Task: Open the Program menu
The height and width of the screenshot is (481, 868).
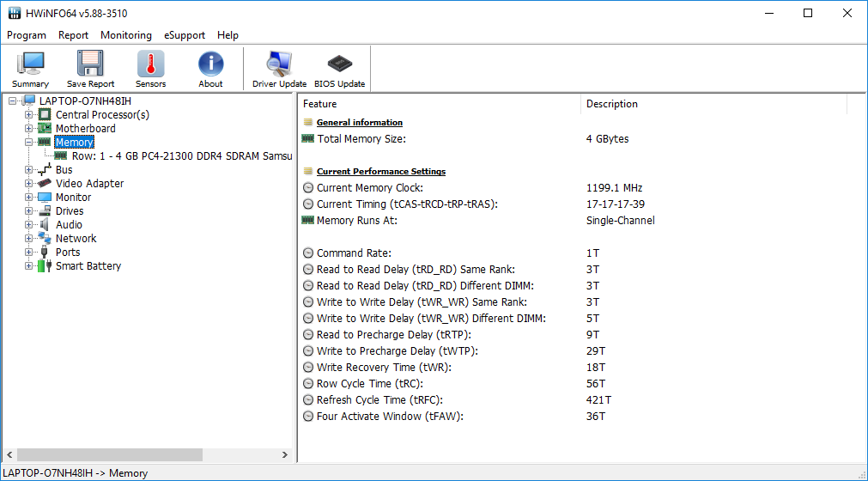Action: click(x=27, y=35)
